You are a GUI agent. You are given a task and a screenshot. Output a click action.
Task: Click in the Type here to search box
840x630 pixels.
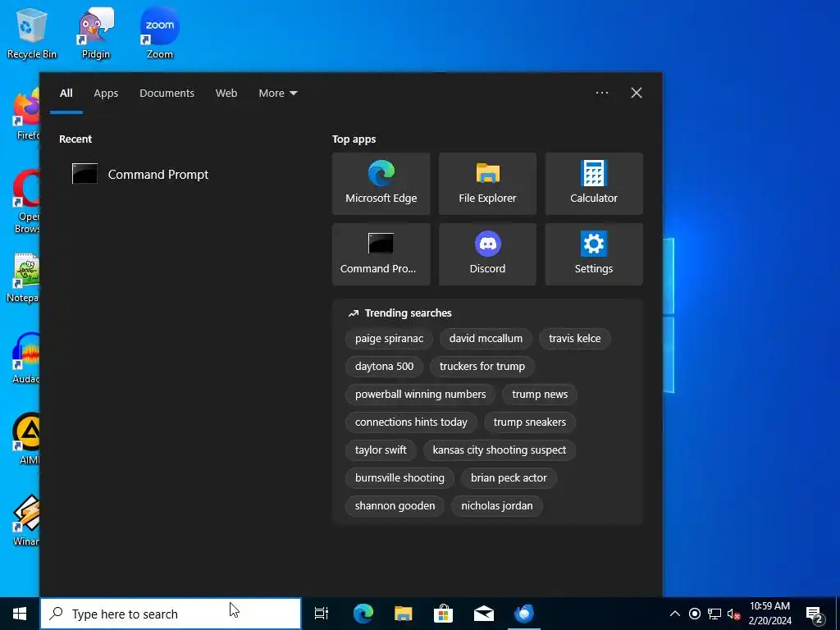click(x=171, y=614)
